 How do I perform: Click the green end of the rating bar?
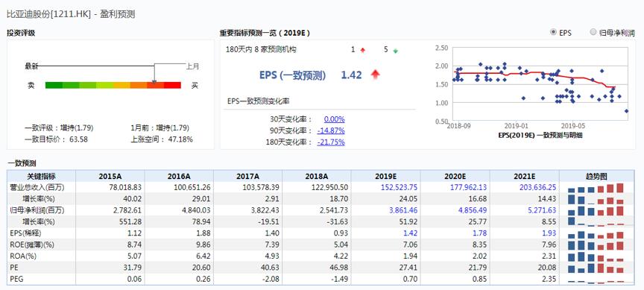54,85
